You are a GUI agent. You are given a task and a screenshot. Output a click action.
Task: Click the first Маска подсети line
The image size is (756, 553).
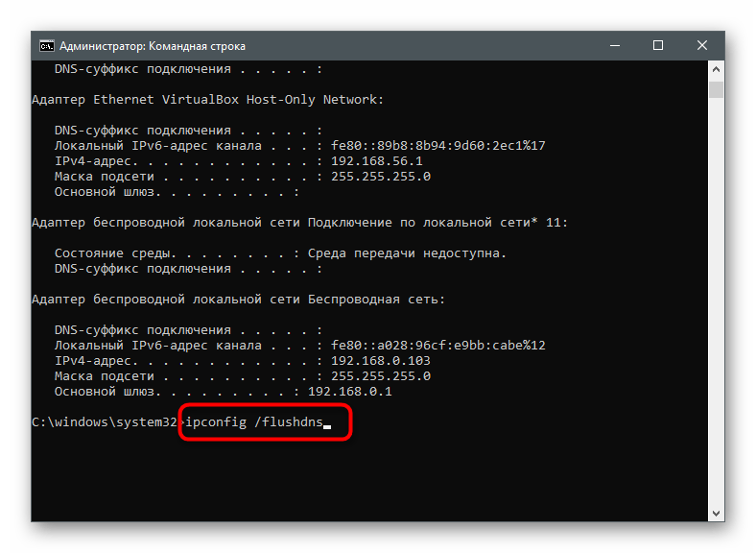pos(243,176)
